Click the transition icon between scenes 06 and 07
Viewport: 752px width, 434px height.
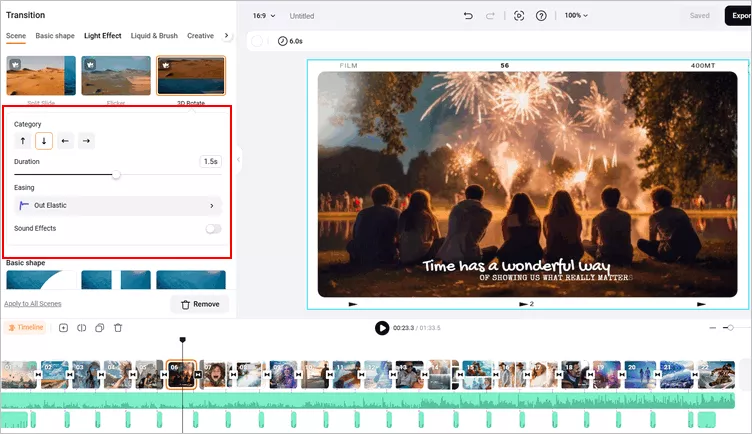[x=198, y=375]
